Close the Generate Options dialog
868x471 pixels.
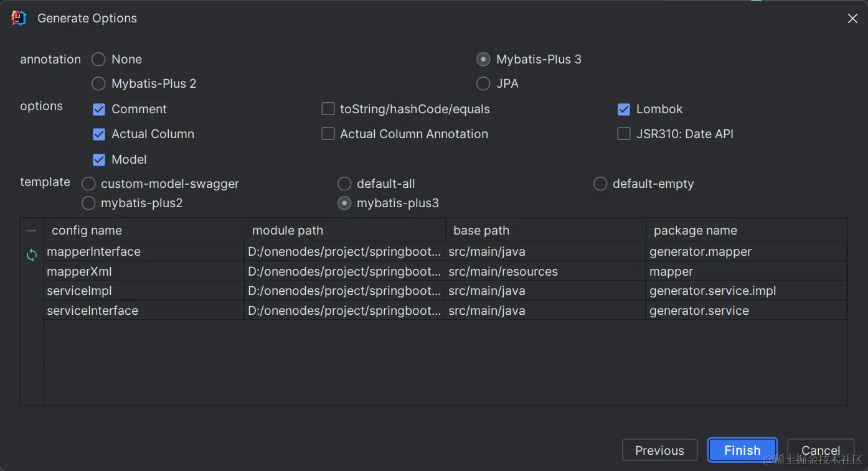(852, 19)
